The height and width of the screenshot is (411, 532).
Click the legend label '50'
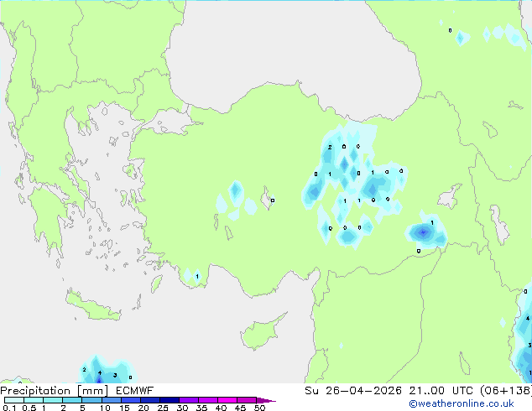[x=259, y=408]
